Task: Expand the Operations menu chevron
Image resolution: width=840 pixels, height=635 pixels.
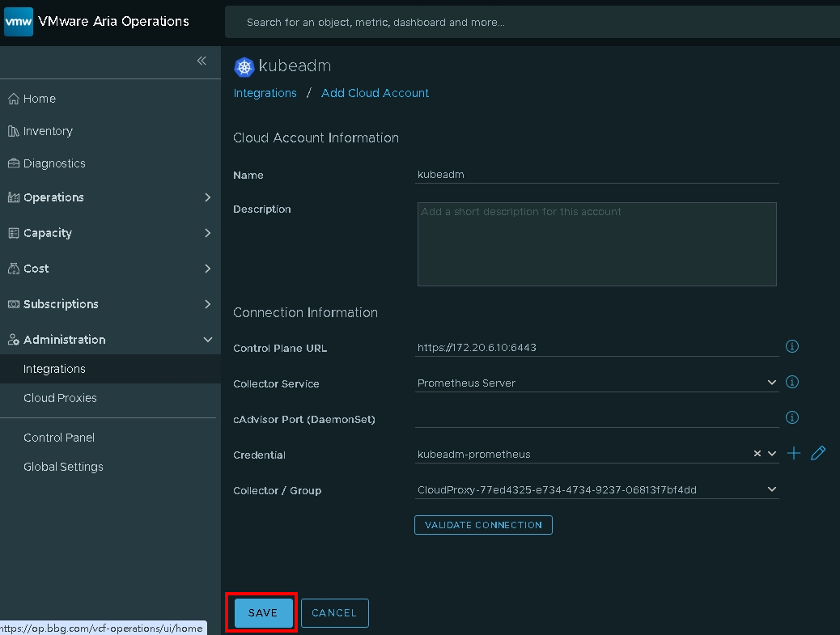Action: 208,197
